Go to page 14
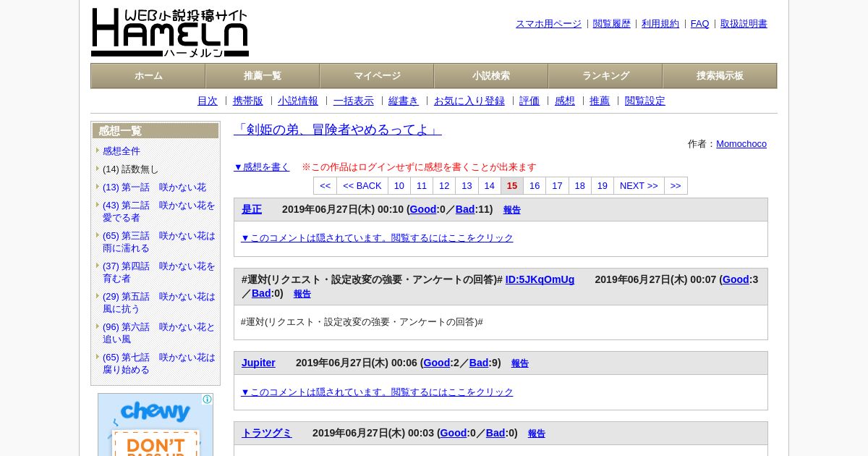Viewport: 868px width, 456px height. coord(490,186)
